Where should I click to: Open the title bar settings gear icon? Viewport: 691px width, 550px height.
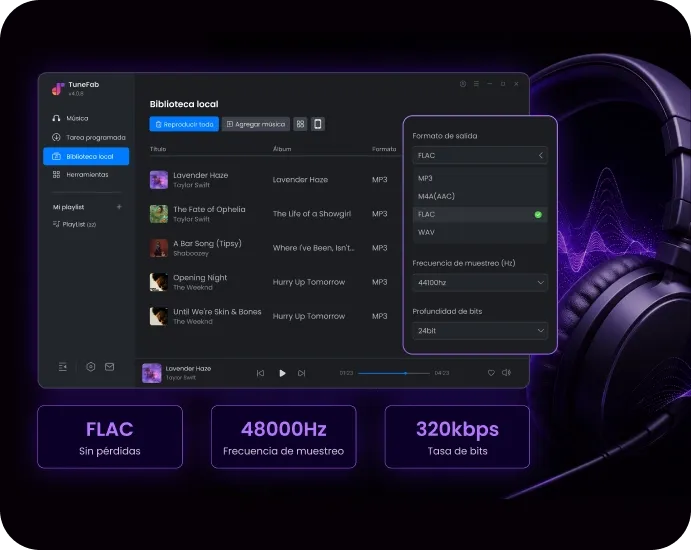tap(463, 84)
